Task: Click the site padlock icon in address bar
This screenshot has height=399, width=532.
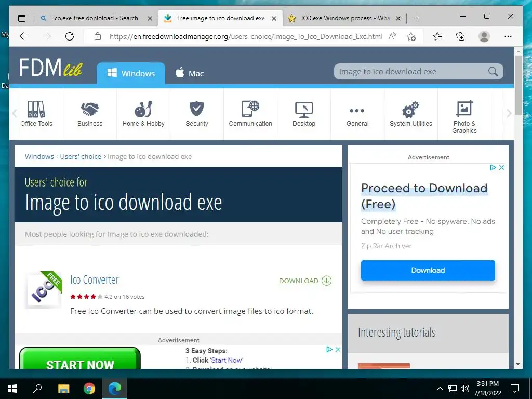Action: 98,36
